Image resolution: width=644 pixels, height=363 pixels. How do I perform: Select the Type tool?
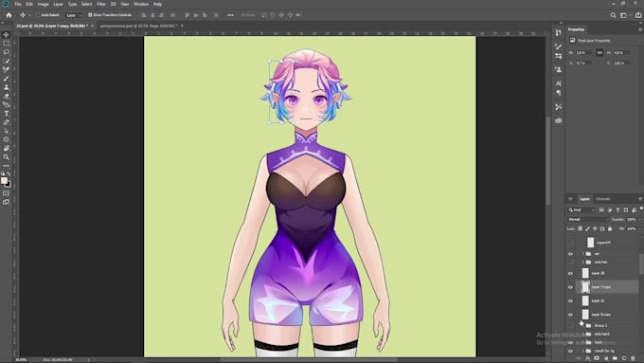coord(7,114)
